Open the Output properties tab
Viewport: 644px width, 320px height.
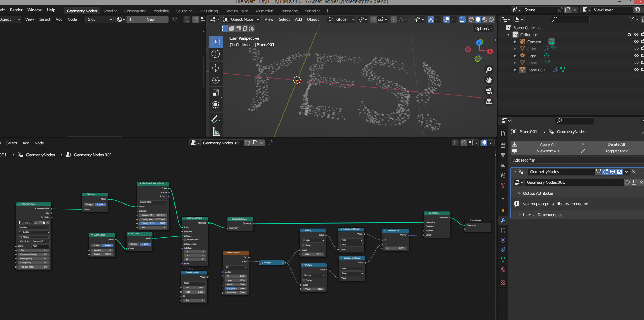pyautogui.click(x=503, y=155)
